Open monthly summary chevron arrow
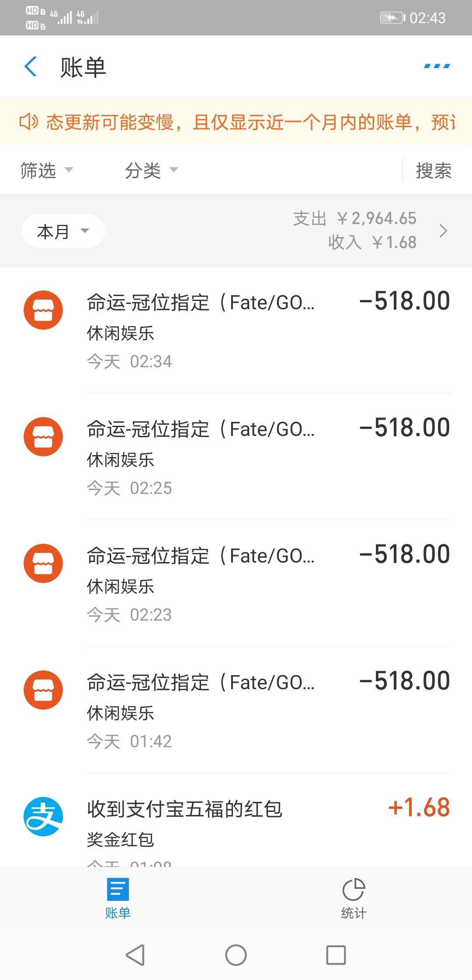 443,231
